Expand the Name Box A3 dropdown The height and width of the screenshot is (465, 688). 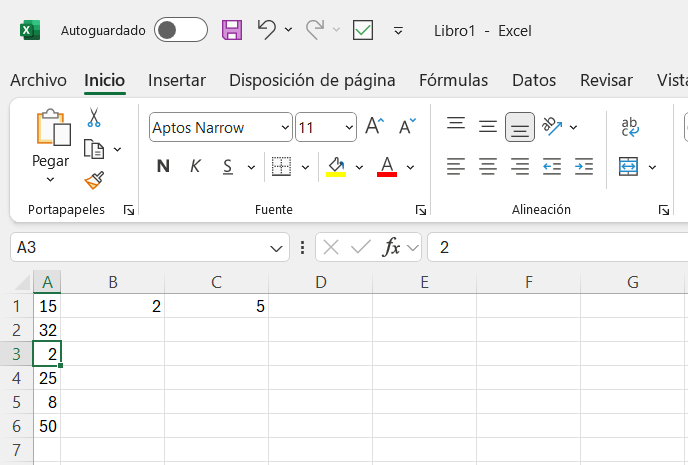276,248
